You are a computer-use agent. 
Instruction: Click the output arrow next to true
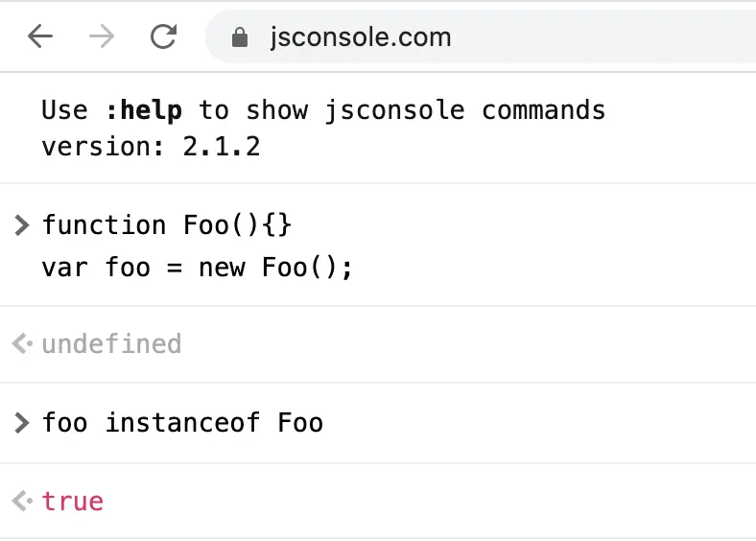click(22, 501)
